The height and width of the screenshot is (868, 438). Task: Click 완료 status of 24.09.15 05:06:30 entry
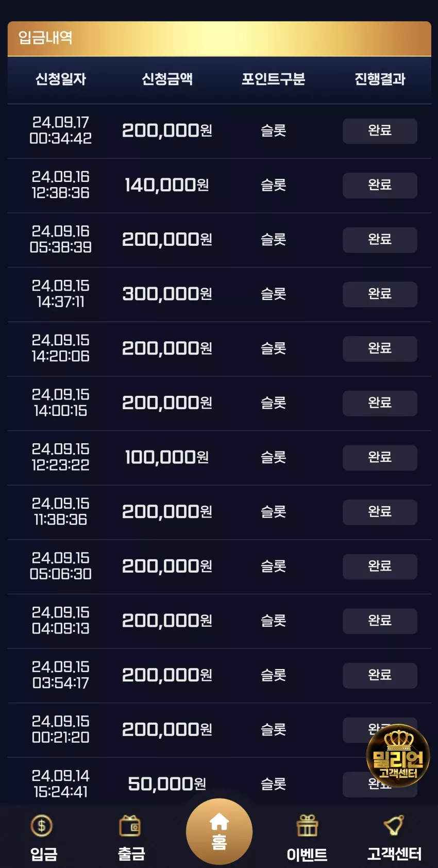[x=380, y=566]
